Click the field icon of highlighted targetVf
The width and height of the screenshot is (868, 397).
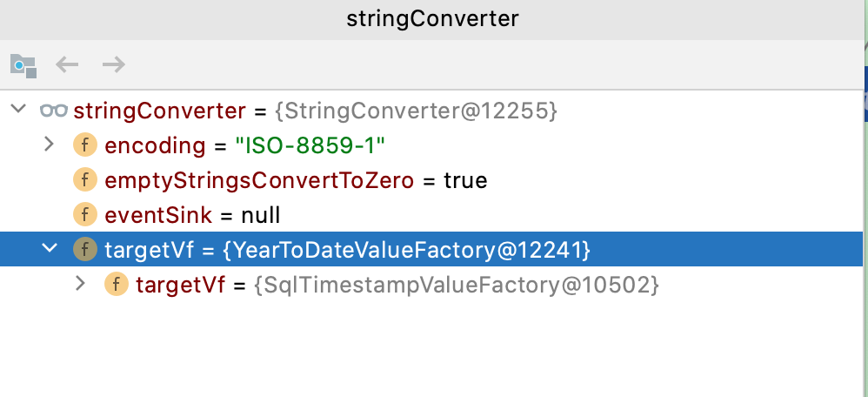click(x=84, y=250)
